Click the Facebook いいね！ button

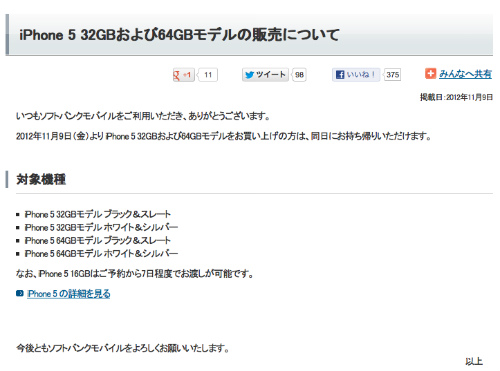[x=356, y=75]
